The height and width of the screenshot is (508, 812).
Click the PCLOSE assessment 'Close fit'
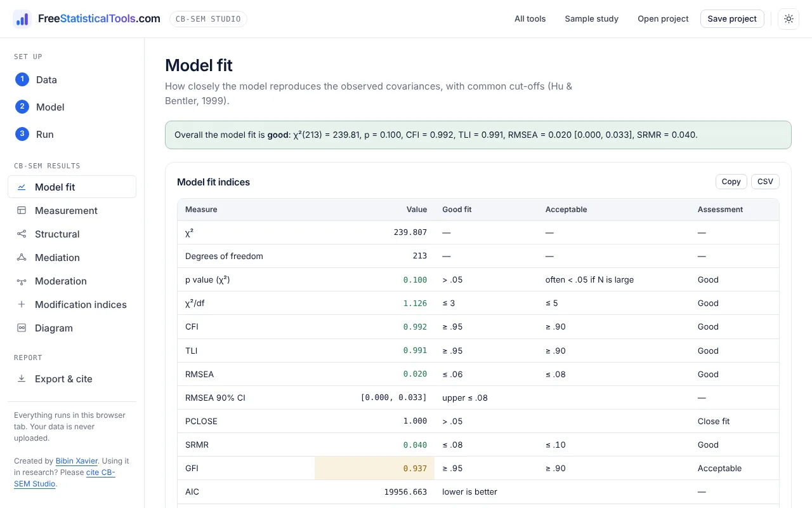pos(714,422)
